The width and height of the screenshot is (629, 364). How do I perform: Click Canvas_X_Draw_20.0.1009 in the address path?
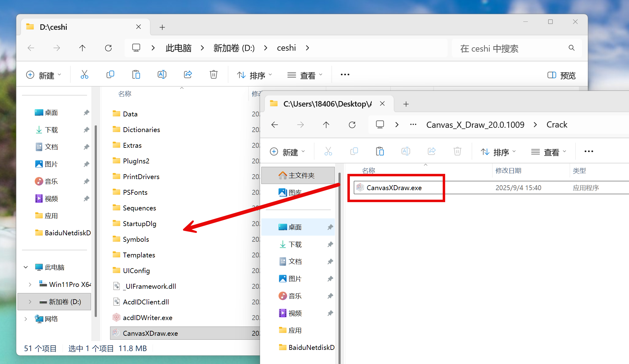(475, 125)
